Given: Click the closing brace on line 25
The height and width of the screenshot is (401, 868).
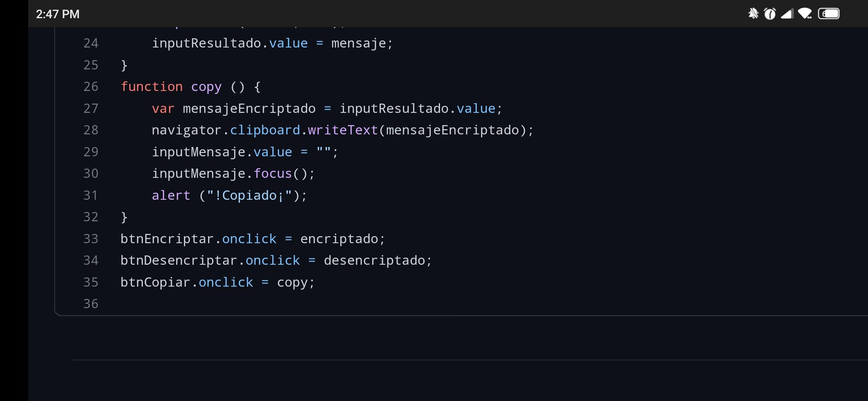Looking at the screenshot, I should [124, 66].
